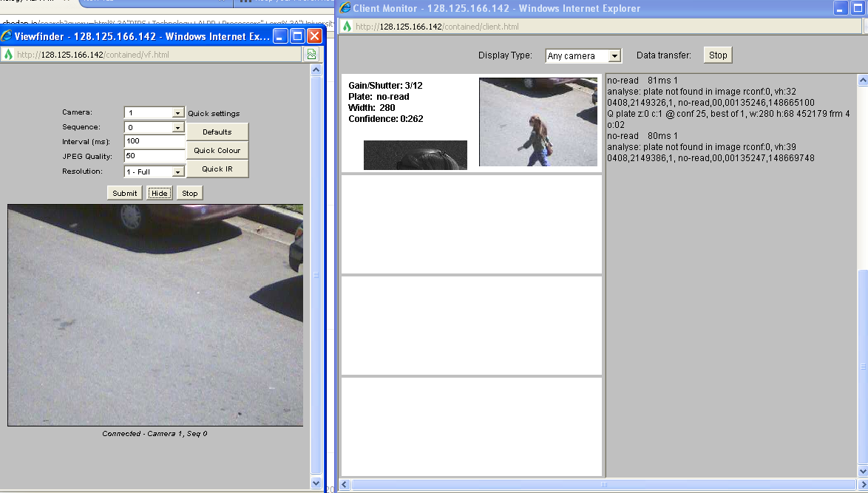Expand the Display Type dropdown
This screenshot has width=868, height=493.
[614, 56]
